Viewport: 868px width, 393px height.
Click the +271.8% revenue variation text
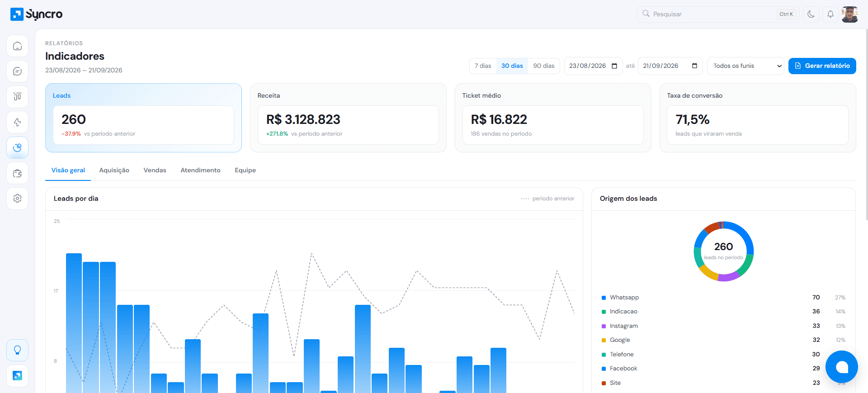(x=277, y=134)
